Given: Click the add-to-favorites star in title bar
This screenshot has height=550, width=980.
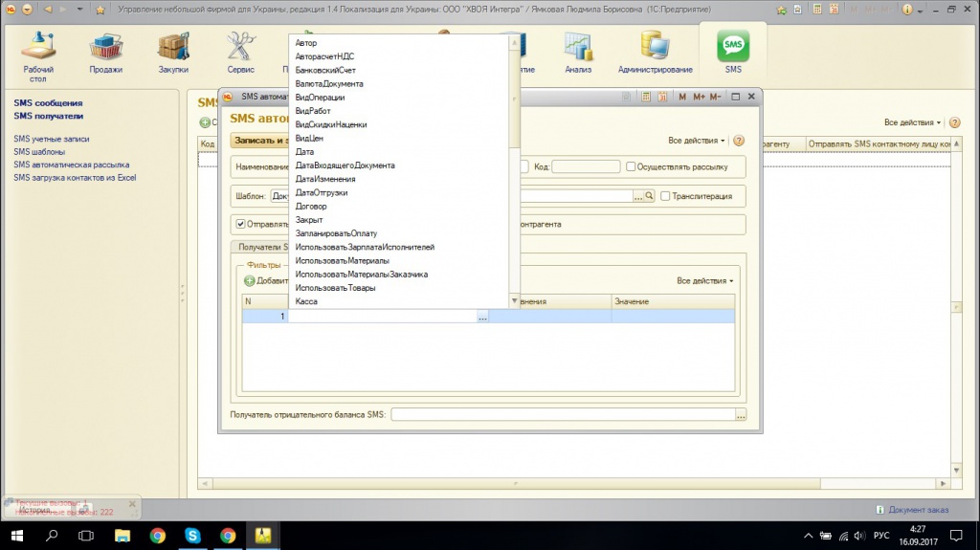Looking at the screenshot, I should [781, 10].
